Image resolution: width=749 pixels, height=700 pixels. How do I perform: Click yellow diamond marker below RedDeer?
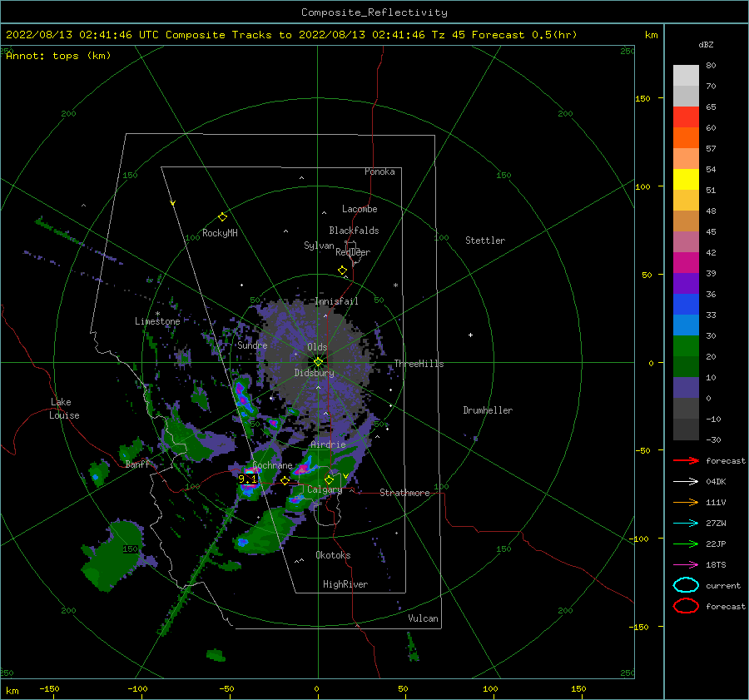point(343,271)
